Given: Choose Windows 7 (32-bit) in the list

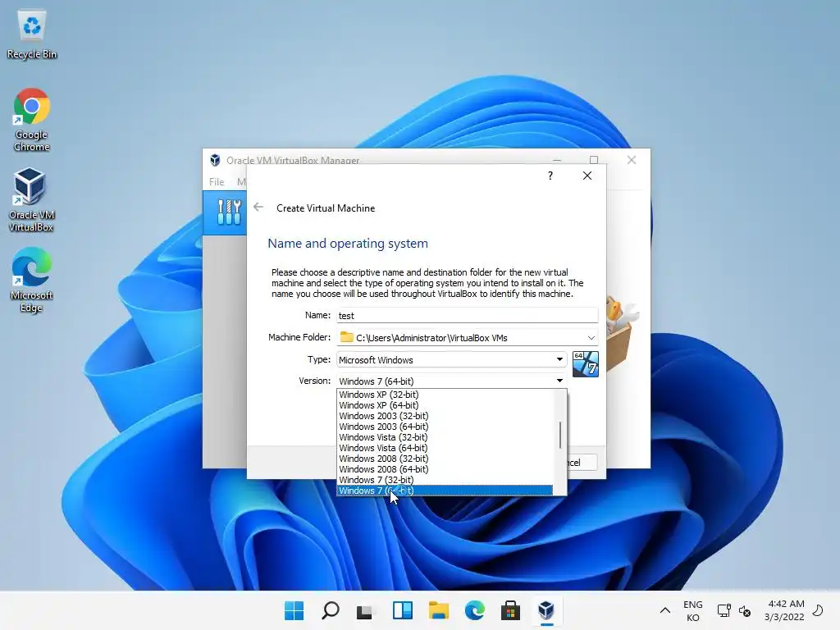Looking at the screenshot, I should (445, 480).
